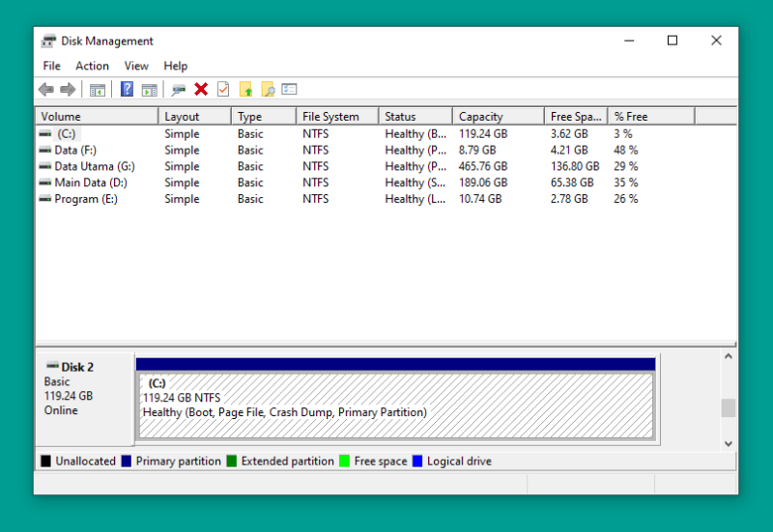This screenshot has width=773, height=532.
Task: Click the Disk 2 drive icon
Action: (x=52, y=366)
